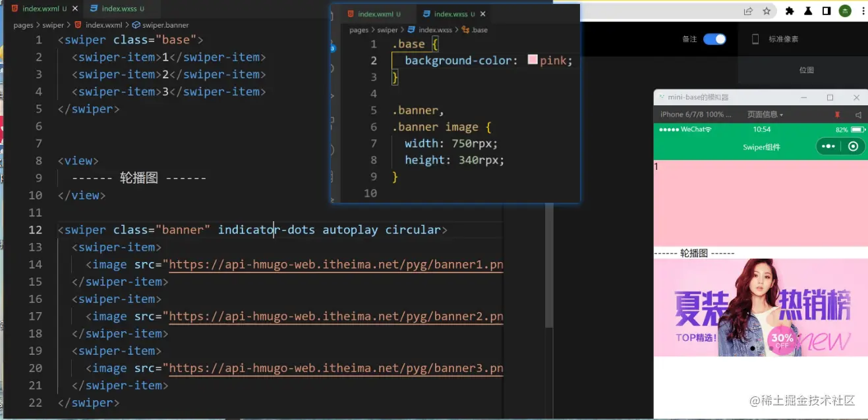Click the phone device icon beside 标准像素
Screen dimensions: 868x420
755,39
